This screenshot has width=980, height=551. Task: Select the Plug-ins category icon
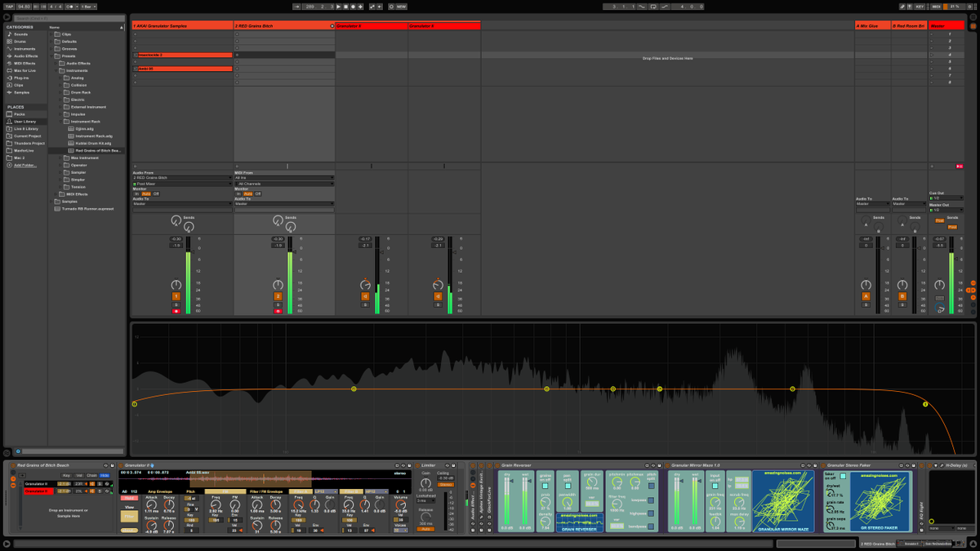[x=10, y=78]
